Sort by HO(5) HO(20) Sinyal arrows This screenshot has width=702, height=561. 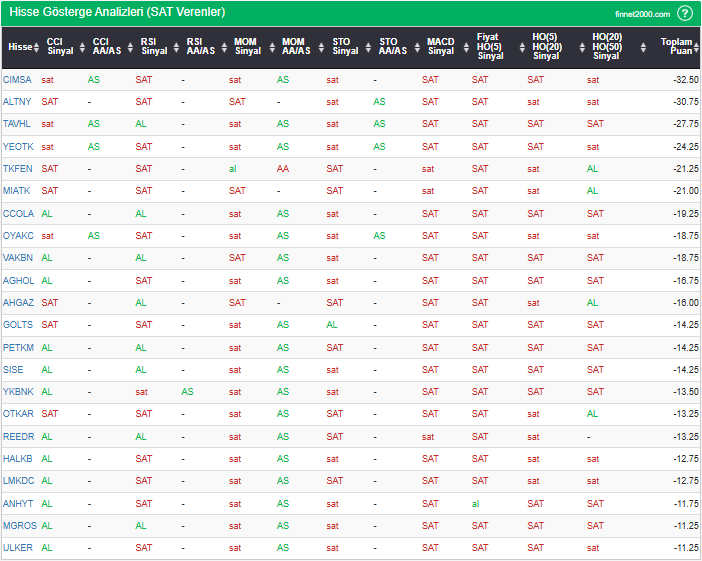(582, 47)
